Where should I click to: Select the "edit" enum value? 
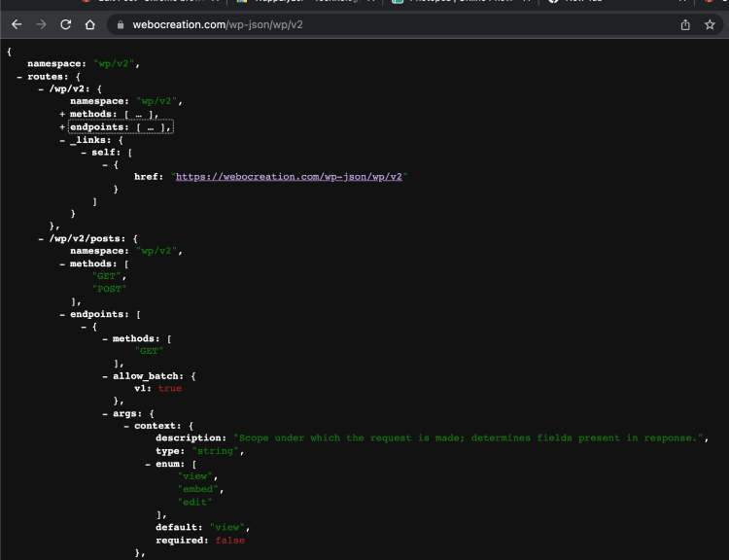tap(194, 503)
